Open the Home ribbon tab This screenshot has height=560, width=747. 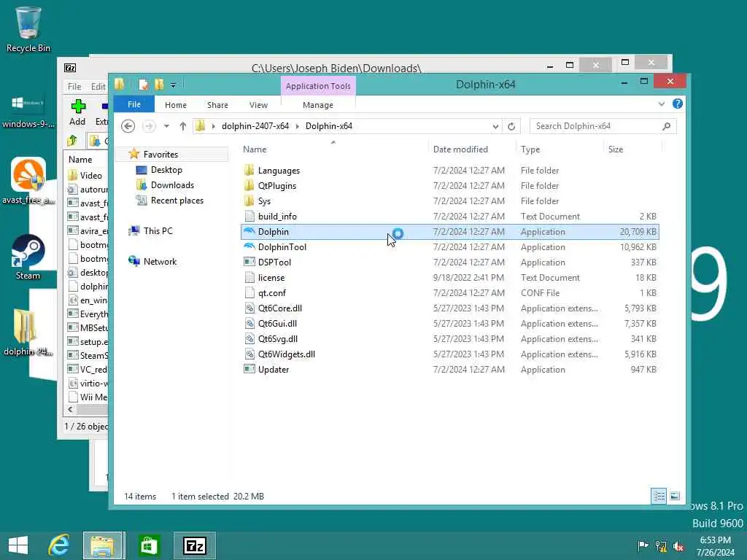tap(176, 105)
